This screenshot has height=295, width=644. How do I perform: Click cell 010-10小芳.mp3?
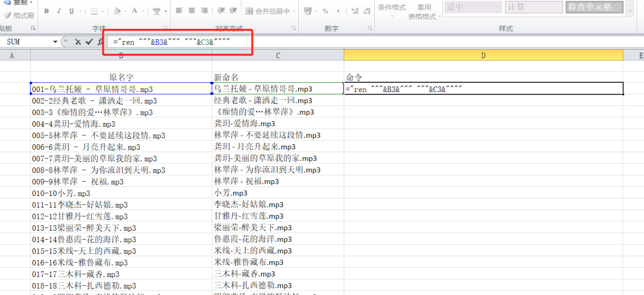(x=121, y=193)
